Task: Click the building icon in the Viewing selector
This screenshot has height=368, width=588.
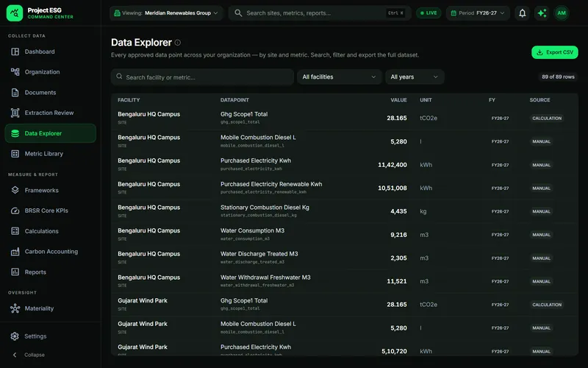Action: tap(117, 13)
